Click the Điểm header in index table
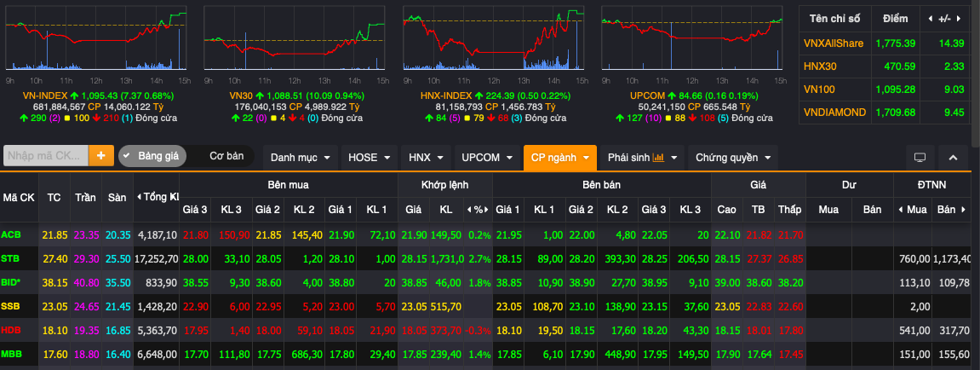980x370 pixels. (x=895, y=19)
